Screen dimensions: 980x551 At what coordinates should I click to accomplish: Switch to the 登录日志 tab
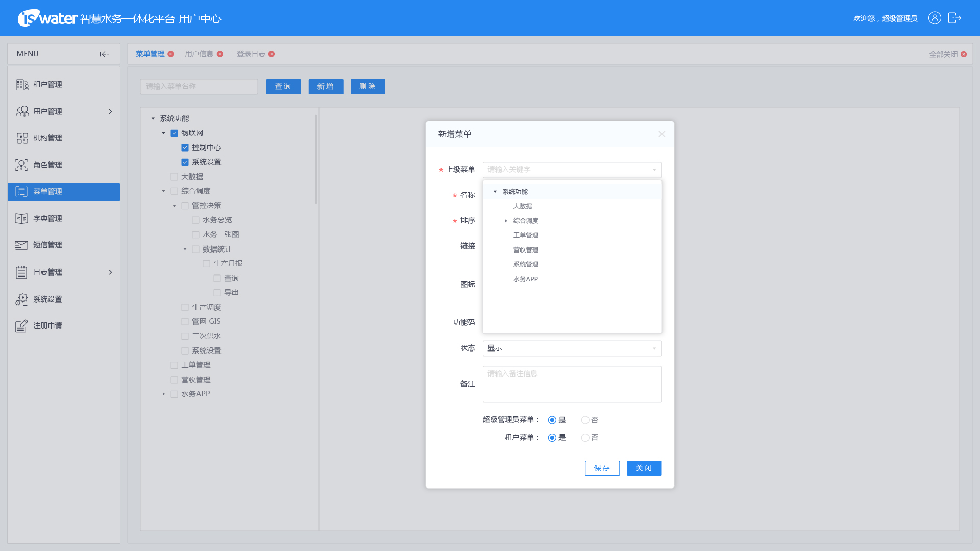[x=251, y=54]
